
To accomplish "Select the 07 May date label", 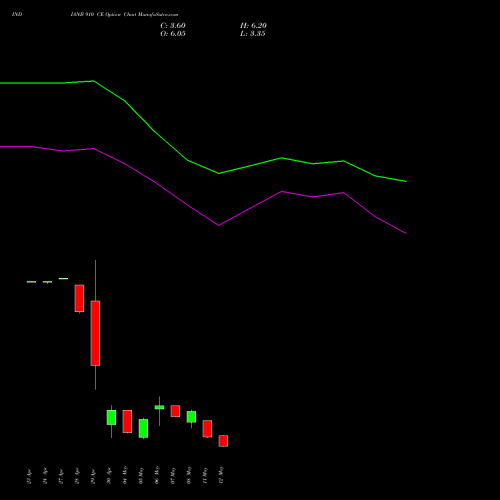I will click(x=173, y=476).
